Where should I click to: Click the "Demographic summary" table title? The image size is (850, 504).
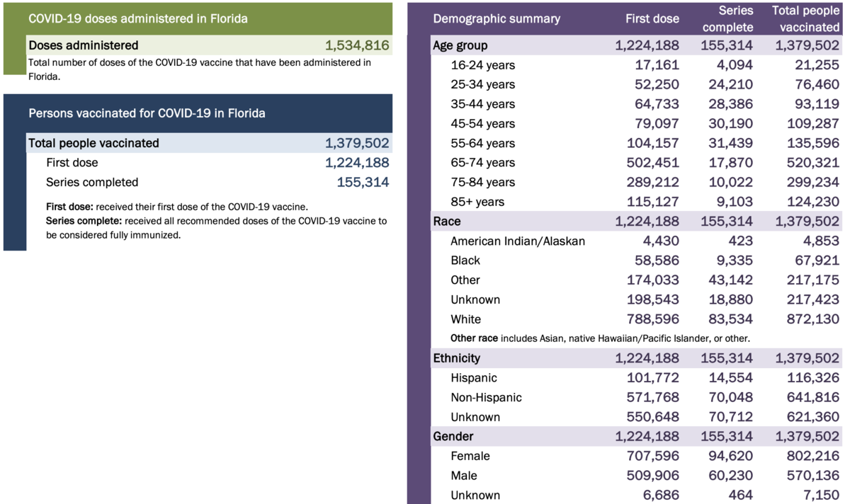(x=497, y=18)
